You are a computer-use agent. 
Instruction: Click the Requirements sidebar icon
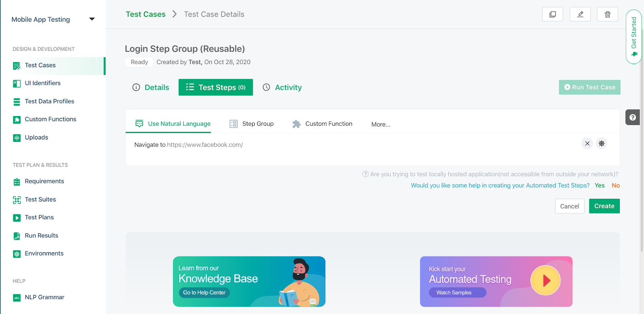coord(17,182)
